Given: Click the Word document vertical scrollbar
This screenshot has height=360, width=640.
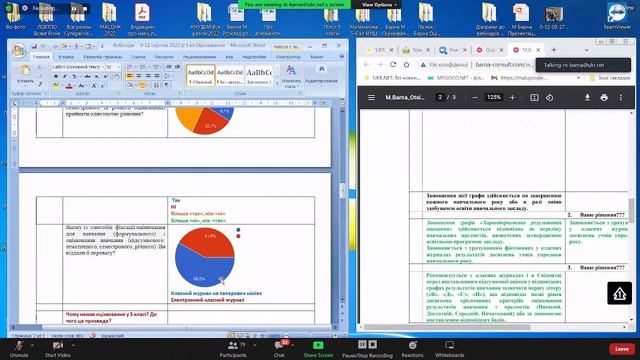Looking at the screenshot, I should pos(343,190).
